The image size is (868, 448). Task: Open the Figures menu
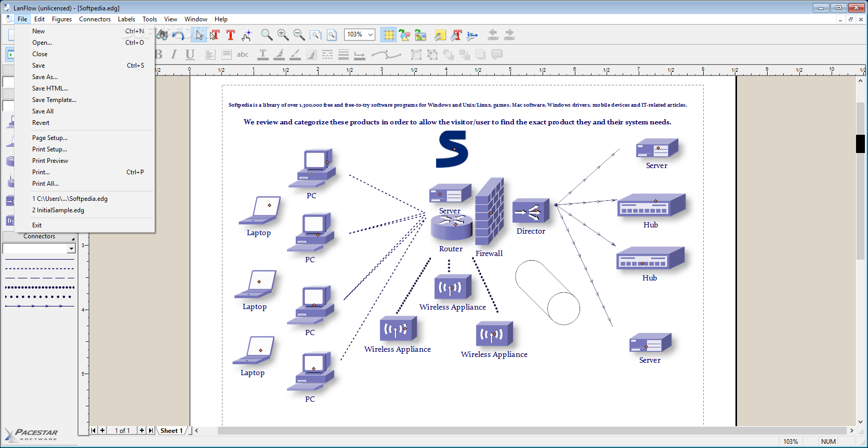click(x=62, y=19)
